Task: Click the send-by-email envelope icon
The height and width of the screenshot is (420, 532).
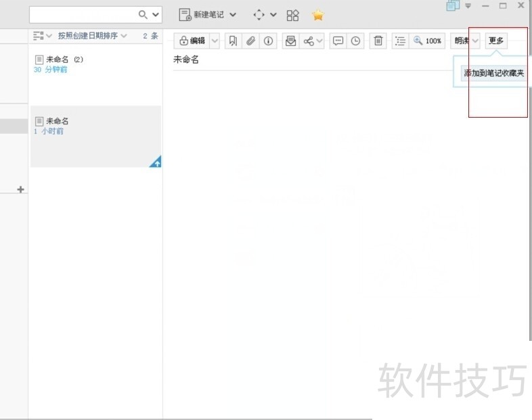Action: (291, 41)
